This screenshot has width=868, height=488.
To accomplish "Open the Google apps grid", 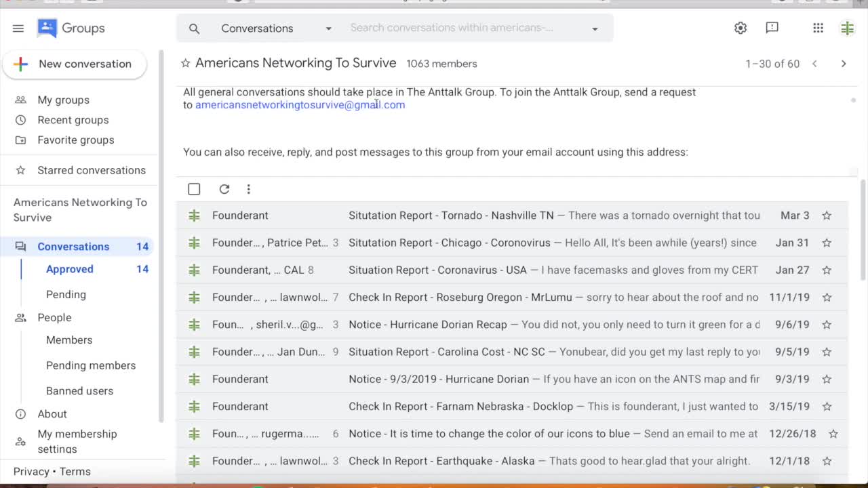I will tap(818, 28).
